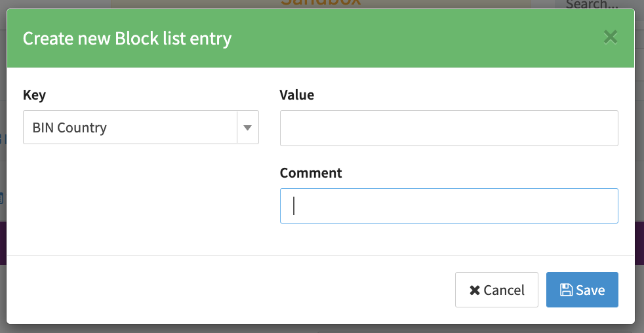Image resolution: width=644 pixels, height=333 pixels.
Task: Close the Block list entry dialog
Action: [x=611, y=37]
